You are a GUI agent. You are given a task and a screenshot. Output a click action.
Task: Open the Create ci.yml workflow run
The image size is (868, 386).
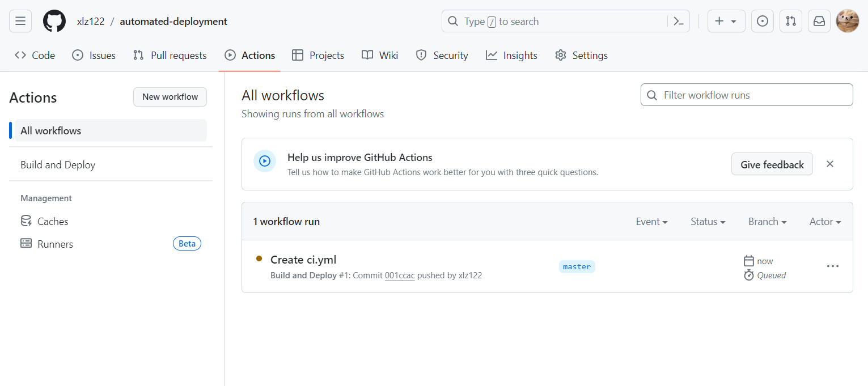pos(303,260)
